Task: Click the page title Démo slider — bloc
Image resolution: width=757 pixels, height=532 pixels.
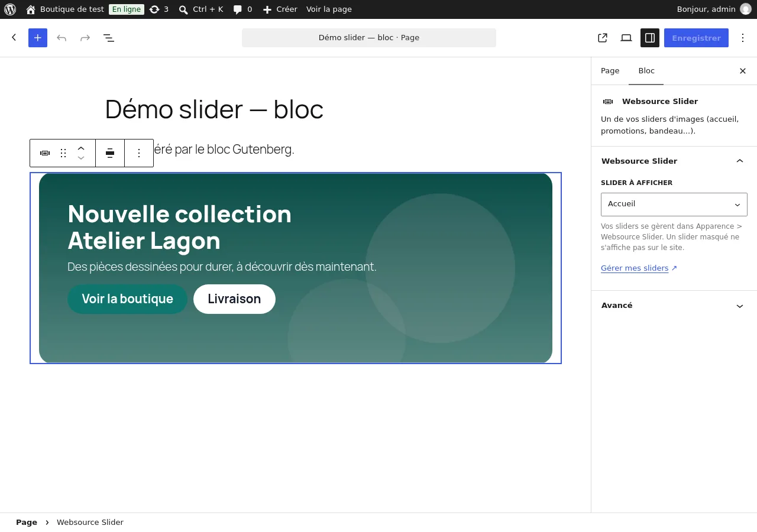Action: [x=214, y=109]
